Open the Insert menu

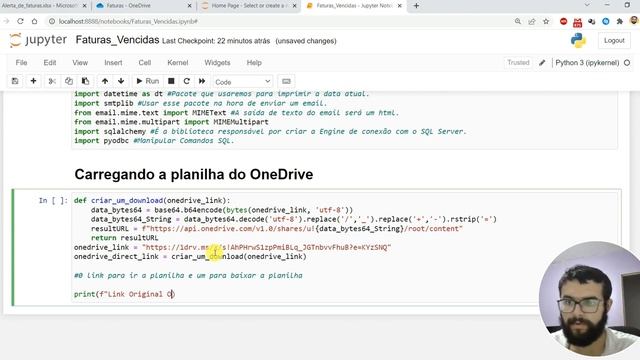tap(113, 63)
